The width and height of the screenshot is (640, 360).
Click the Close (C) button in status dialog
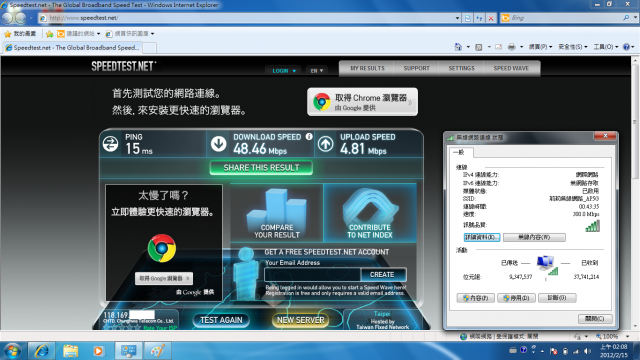(x=595, y=319)
